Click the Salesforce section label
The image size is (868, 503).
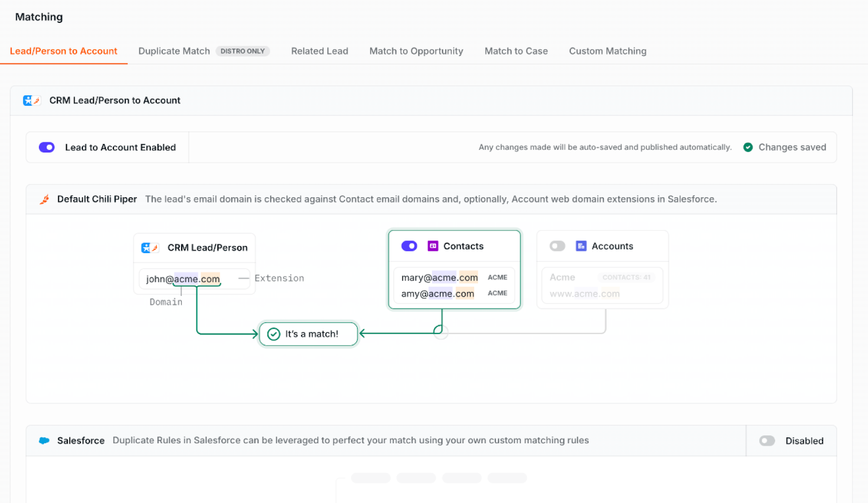(81, 441)
